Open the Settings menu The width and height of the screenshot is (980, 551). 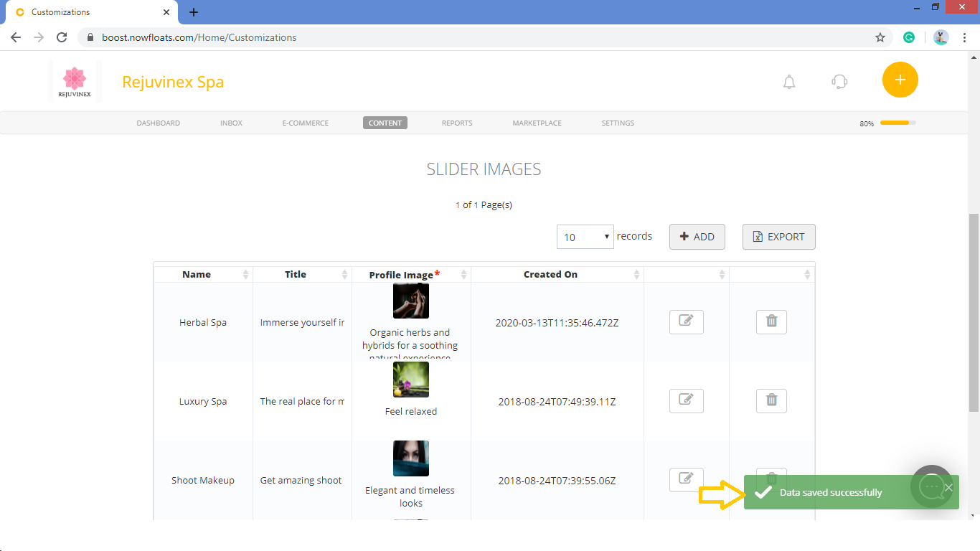618,123
